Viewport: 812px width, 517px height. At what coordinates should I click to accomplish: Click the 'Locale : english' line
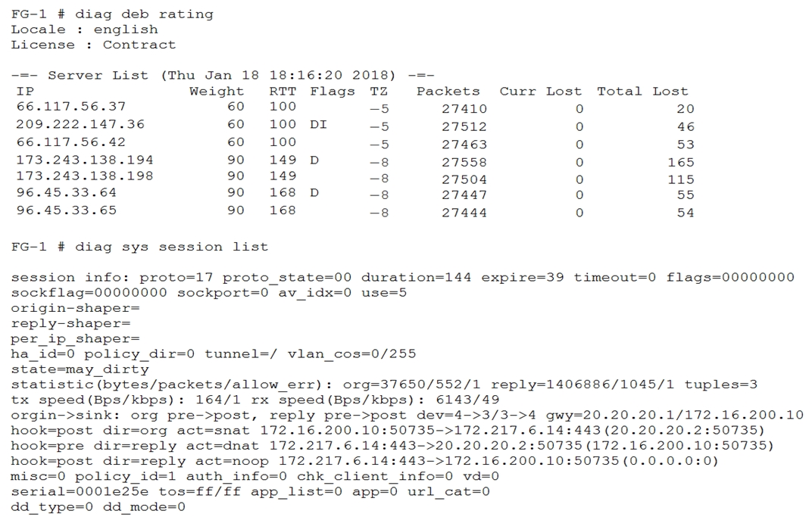pyautogui.click(x=84, y=30)
